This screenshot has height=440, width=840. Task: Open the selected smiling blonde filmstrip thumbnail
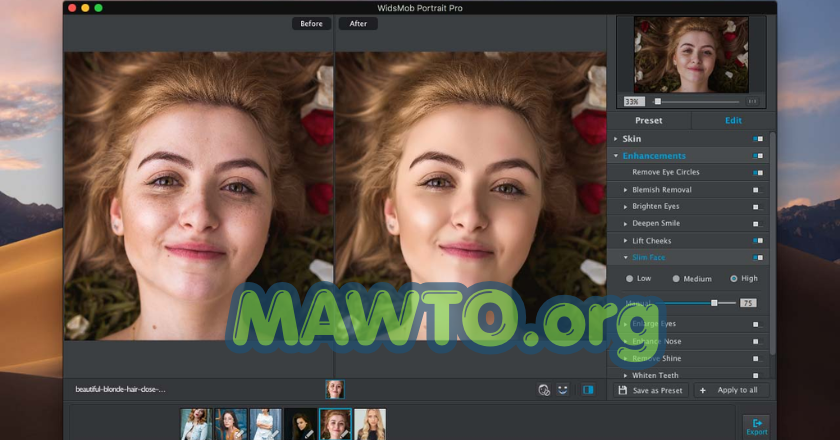(335, 424)
